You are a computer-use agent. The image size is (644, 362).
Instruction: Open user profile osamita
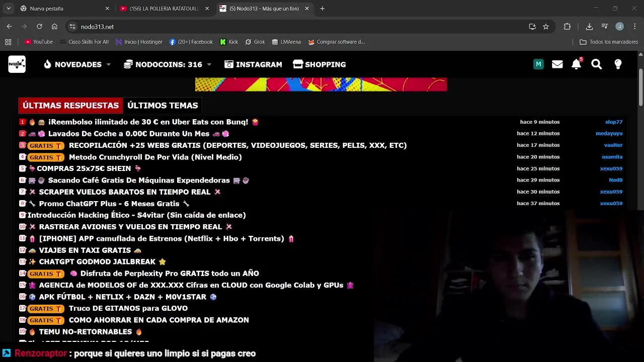click(612, 157)
